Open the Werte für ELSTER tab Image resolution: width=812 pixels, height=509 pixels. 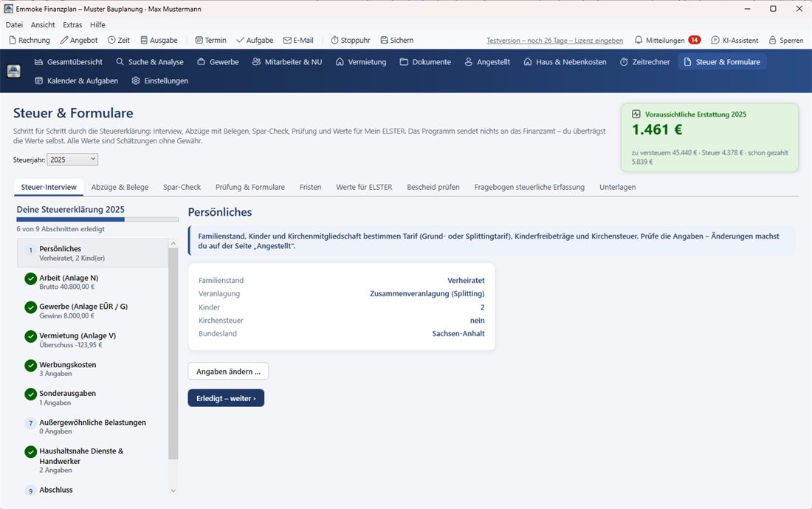364,187
